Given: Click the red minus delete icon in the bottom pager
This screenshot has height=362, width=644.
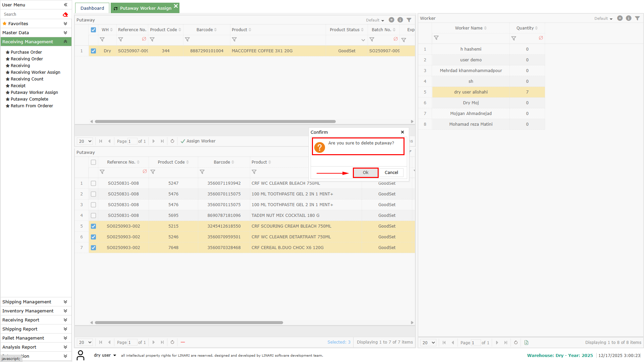Looking at the screenshot, I should click(183, 342).
